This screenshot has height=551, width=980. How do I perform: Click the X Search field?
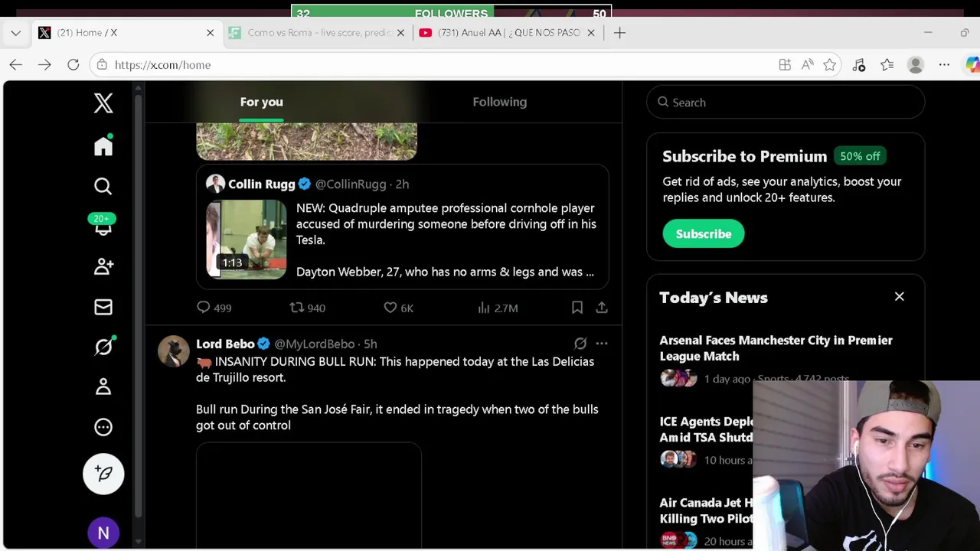pyautogui.click(x=786, y=103)
